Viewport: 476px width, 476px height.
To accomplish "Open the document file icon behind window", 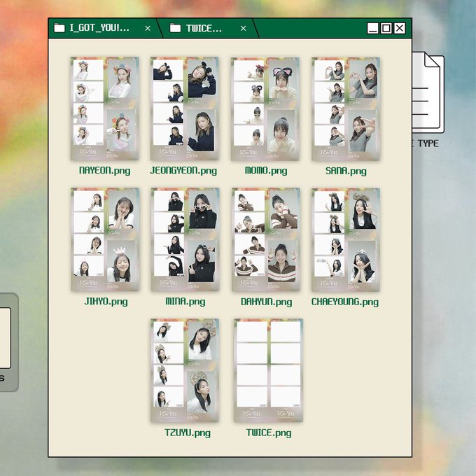I will pyautogui.click(x=428, y=92).
